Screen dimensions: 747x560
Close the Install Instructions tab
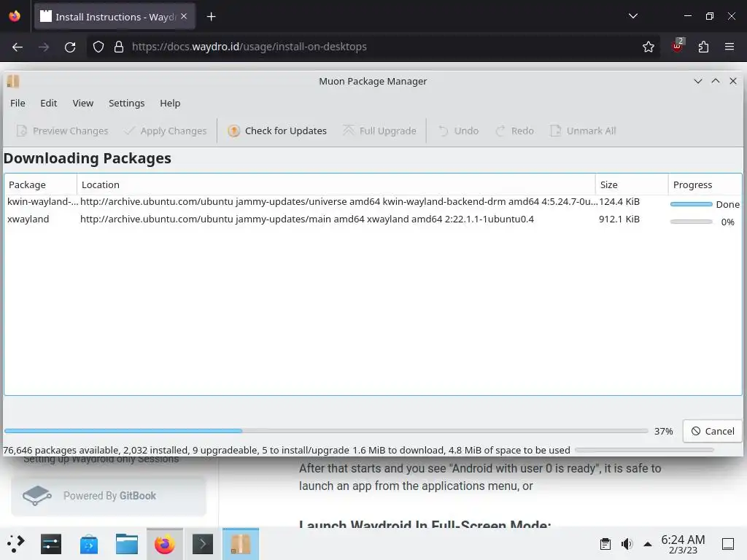tap(184, 16)
